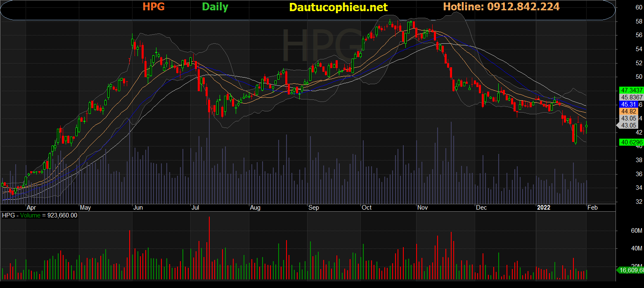Click the green Daily timeframe label
This screenshot has height=288, width=644.
(215, 7)
